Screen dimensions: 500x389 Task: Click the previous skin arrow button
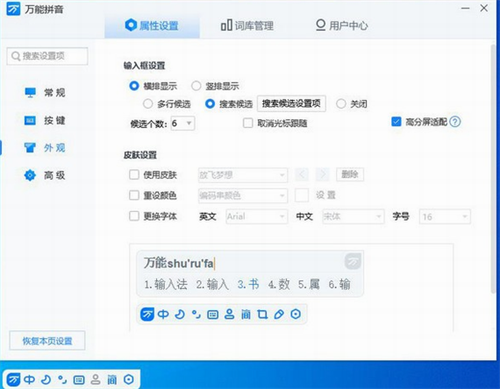301,174
